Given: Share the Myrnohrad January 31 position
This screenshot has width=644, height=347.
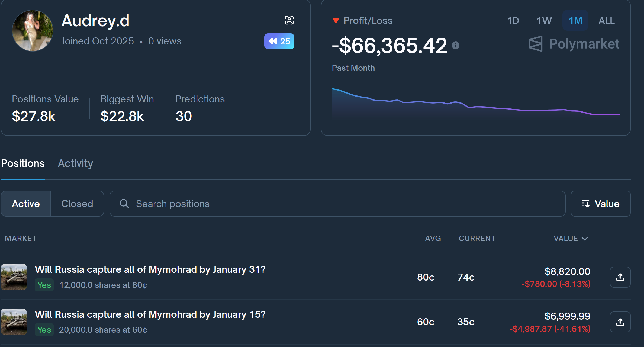Looking at the screenshot, I should point(620,277).
